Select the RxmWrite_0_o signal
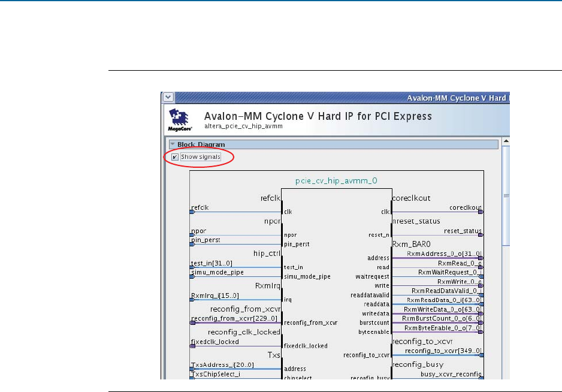Image resolution: width=562 pixels, height=392 pixels. point(460,282)
